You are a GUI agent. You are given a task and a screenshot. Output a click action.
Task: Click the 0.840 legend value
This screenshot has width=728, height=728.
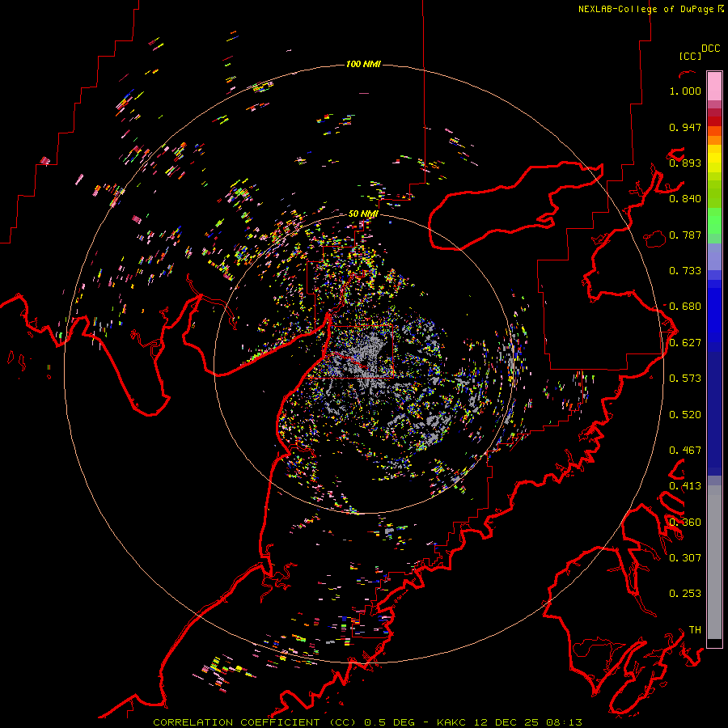(685, 199)
